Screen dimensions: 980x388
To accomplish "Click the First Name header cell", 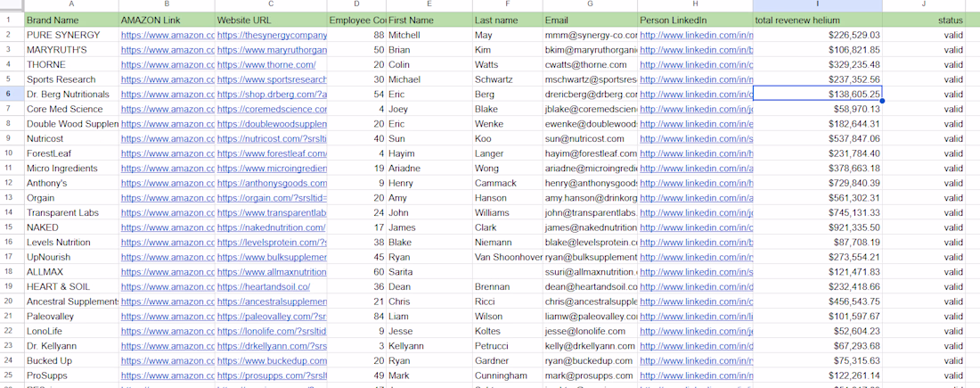I will (x=429, y=20).
